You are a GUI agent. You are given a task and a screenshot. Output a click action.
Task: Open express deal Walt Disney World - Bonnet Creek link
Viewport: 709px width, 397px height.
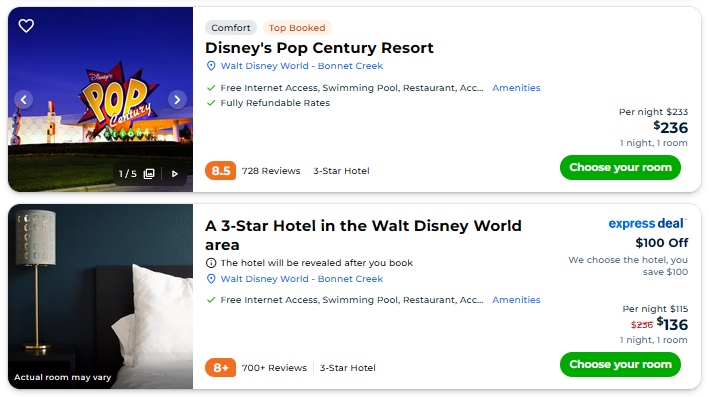click(302, 279)
